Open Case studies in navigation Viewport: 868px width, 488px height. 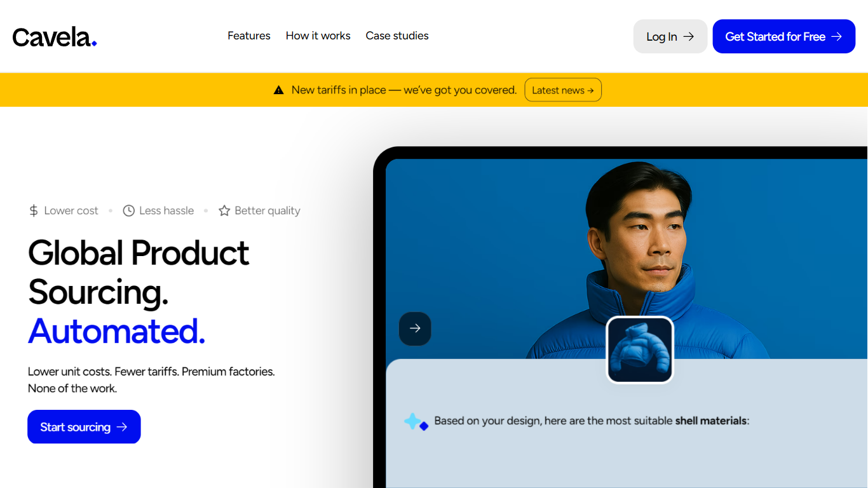[x=397, y=36]
